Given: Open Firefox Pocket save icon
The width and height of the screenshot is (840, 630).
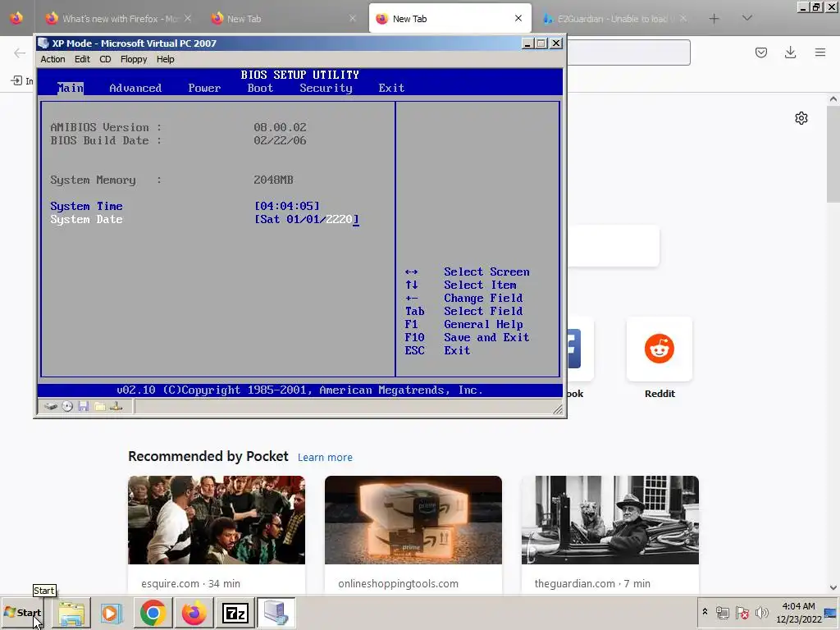Looking at the screenshot, I should click(761, 52).
